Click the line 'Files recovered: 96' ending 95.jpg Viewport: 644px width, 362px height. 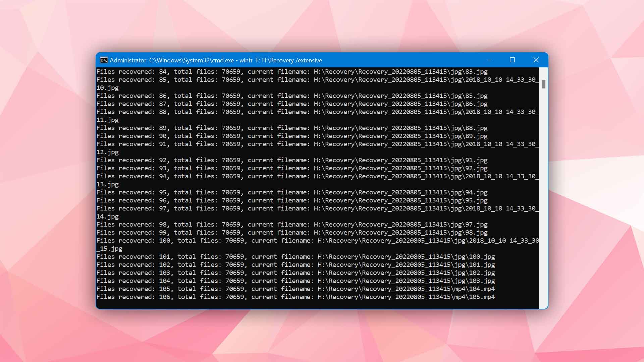[292, 200]
